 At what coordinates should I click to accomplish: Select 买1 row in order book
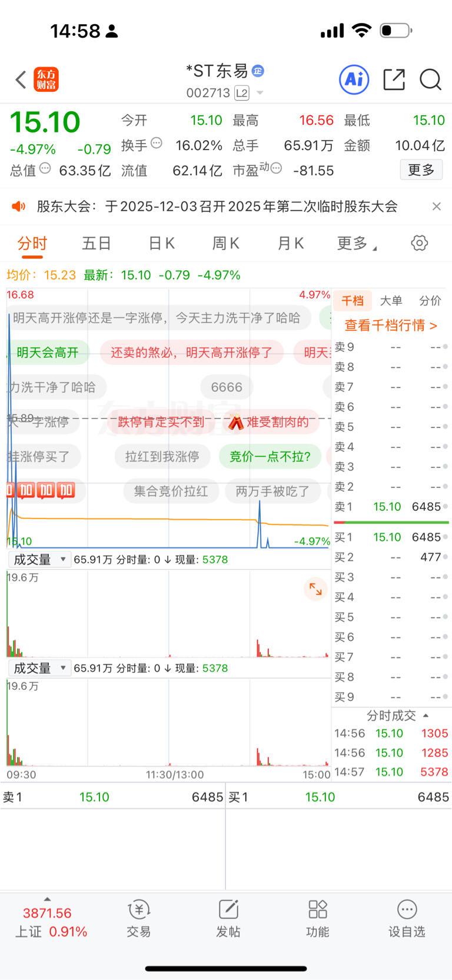(x=391, y=537)
